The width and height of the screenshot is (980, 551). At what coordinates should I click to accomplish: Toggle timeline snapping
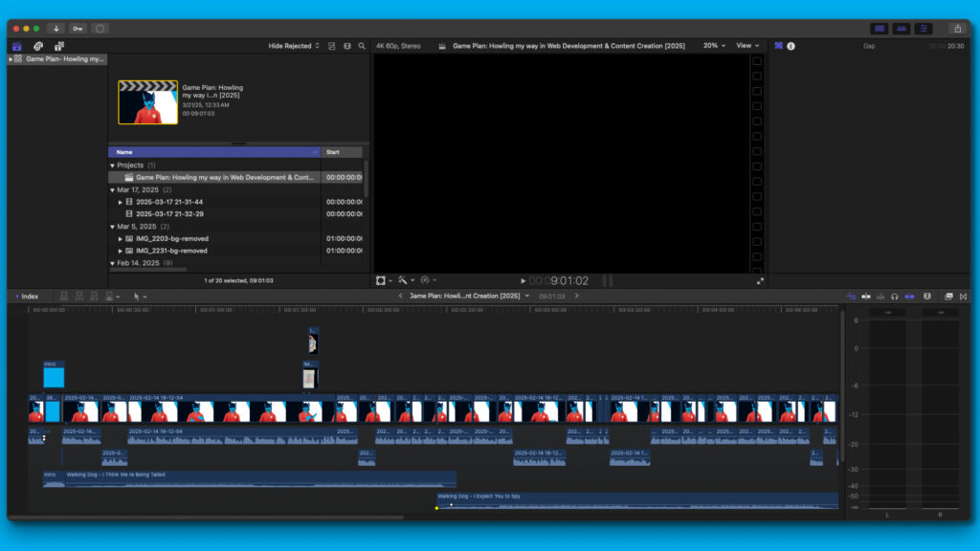[x=909, y=297]
